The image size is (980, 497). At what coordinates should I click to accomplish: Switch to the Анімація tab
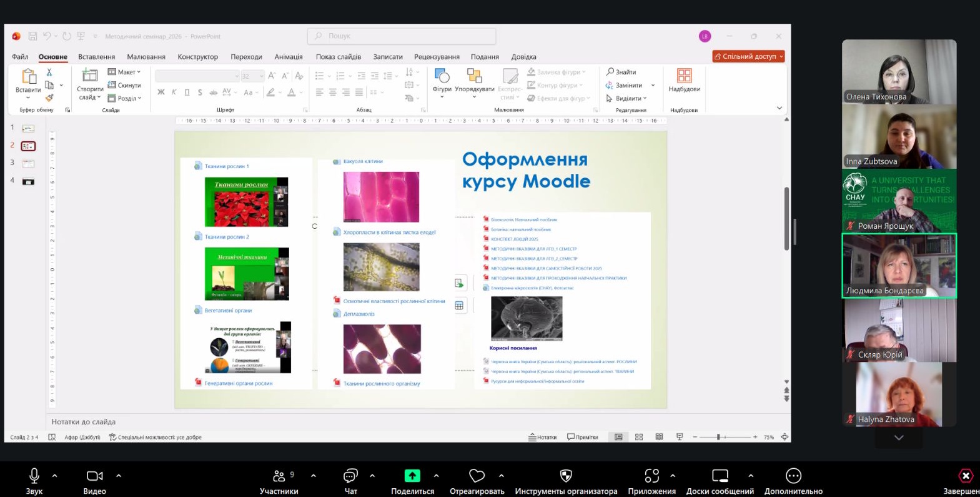click(289, 57)
